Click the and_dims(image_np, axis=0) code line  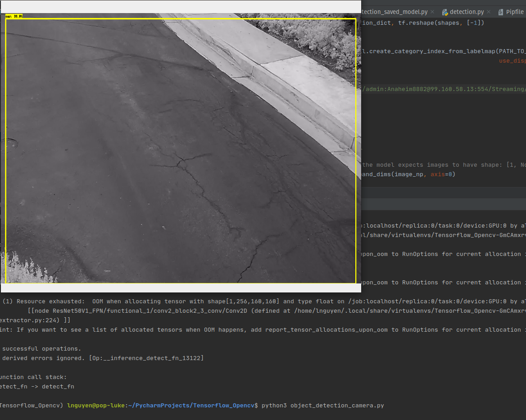(408, 174)
